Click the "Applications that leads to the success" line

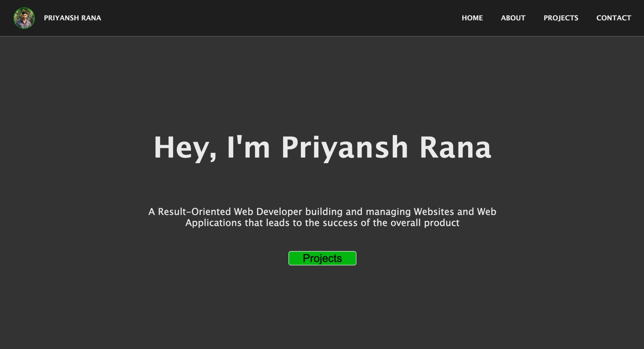tap(271, 223)
